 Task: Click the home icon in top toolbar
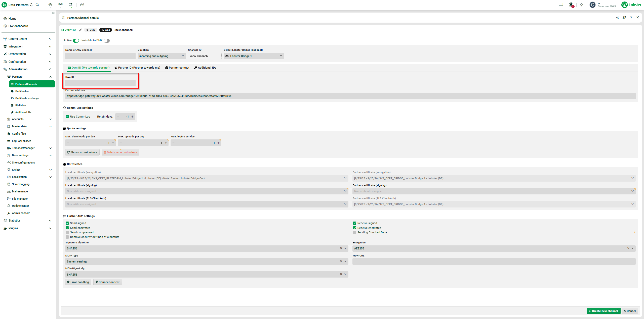point(50,5)
